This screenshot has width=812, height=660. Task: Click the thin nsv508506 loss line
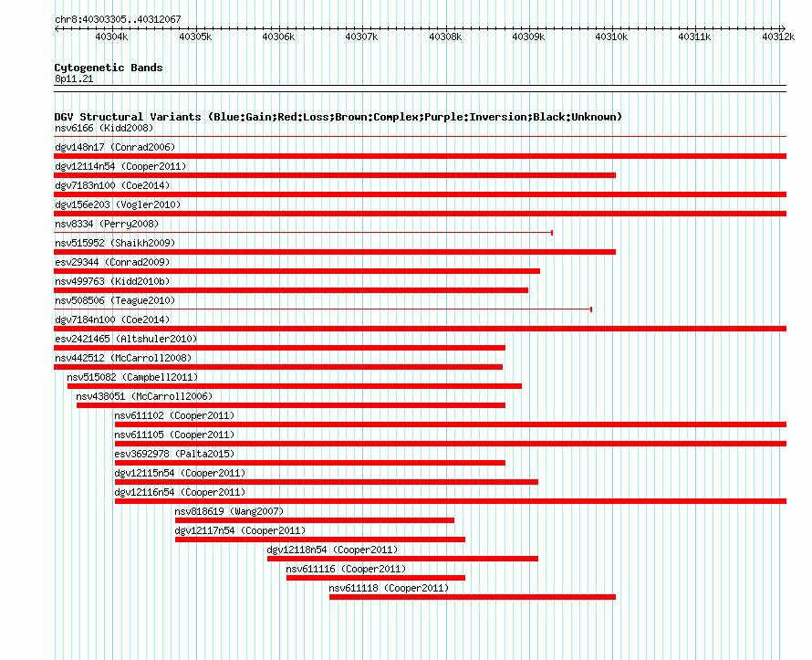point(323,309)
